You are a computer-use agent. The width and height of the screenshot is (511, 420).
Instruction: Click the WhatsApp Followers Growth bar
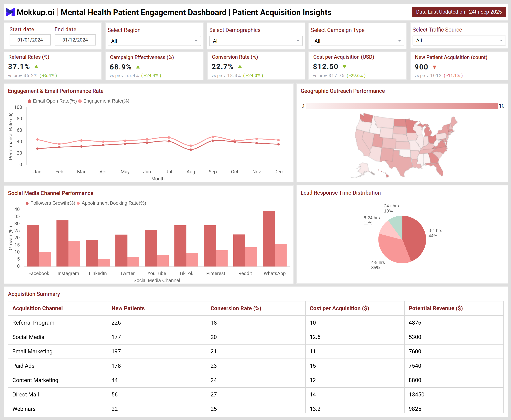tap(268, 239)
